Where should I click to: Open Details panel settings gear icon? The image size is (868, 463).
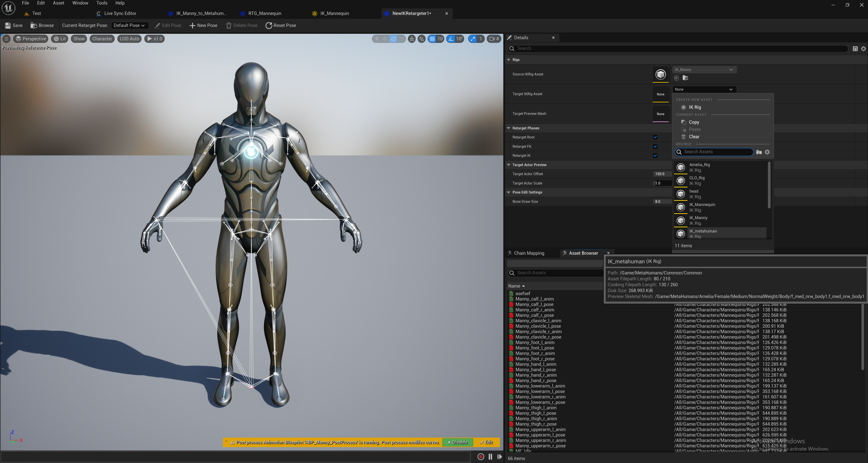pos(863,49)
